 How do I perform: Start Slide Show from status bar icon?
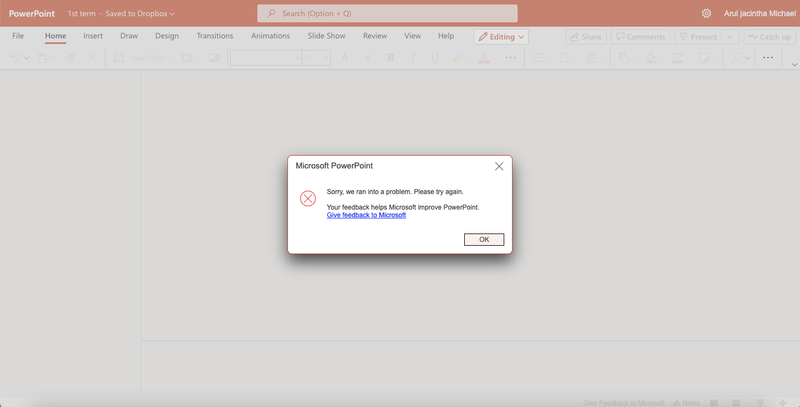pos(760,402)
